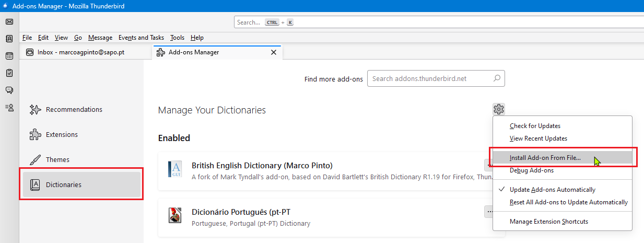Click the collapsed spaces menu icon

(x=9, y=107)
